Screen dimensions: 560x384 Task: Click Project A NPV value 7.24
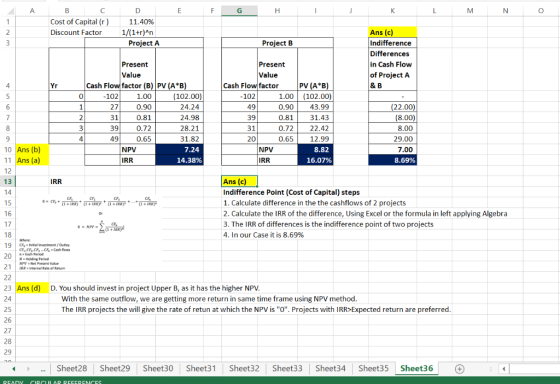(x=179, y=150)
